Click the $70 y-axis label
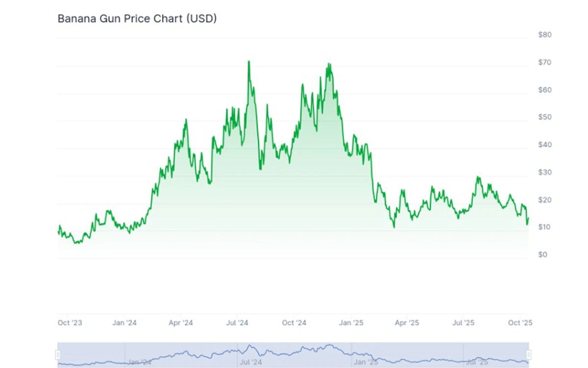The image size is (588, 368). click(544, 62)
